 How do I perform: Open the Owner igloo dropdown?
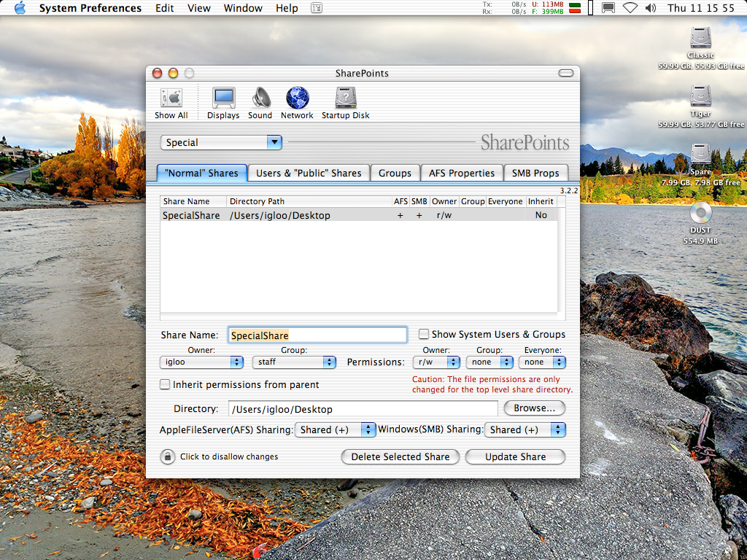(201, 362)
